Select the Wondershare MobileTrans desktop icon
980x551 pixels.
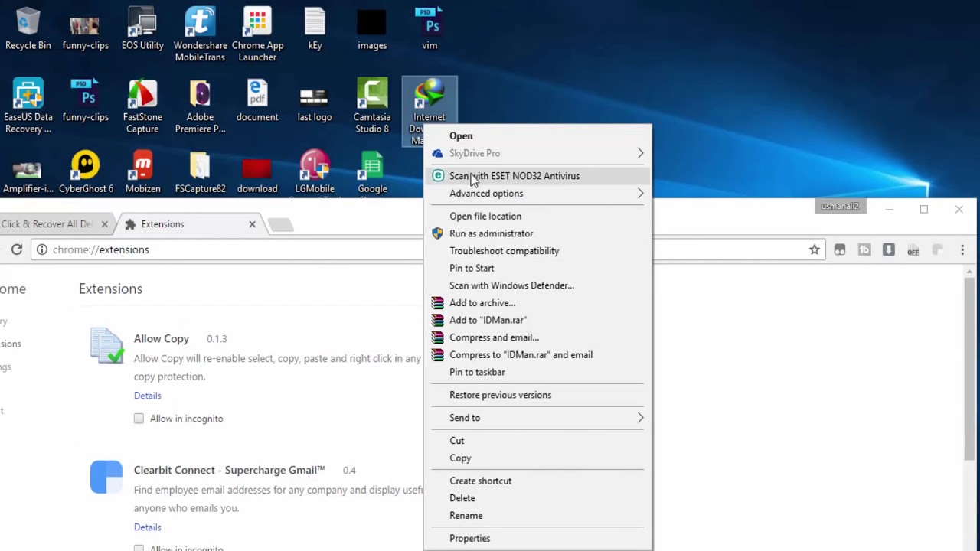[x=200, y=34]
